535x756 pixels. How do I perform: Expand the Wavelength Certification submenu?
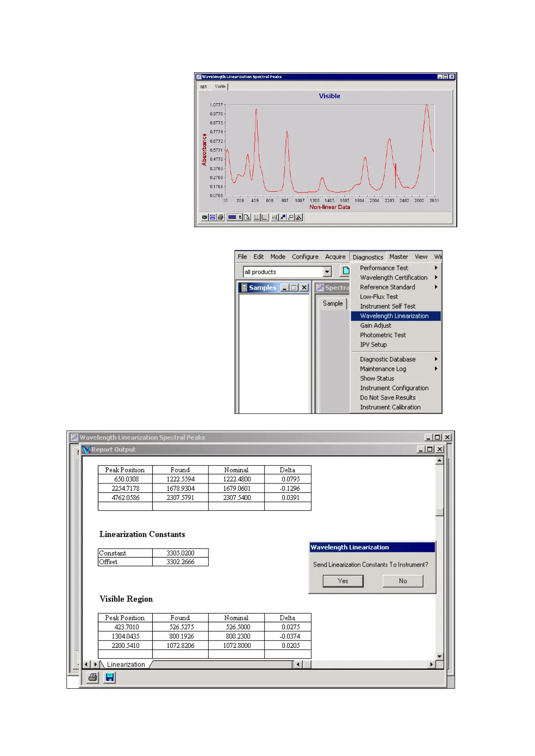395,277
